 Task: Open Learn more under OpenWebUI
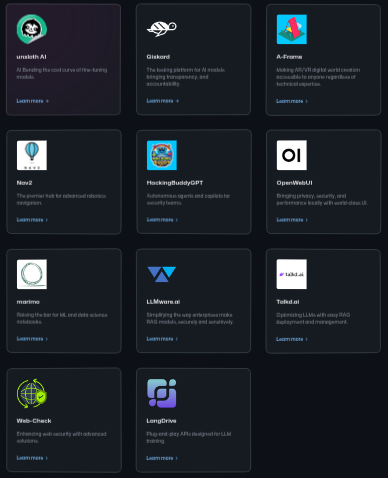pos(292,220)
